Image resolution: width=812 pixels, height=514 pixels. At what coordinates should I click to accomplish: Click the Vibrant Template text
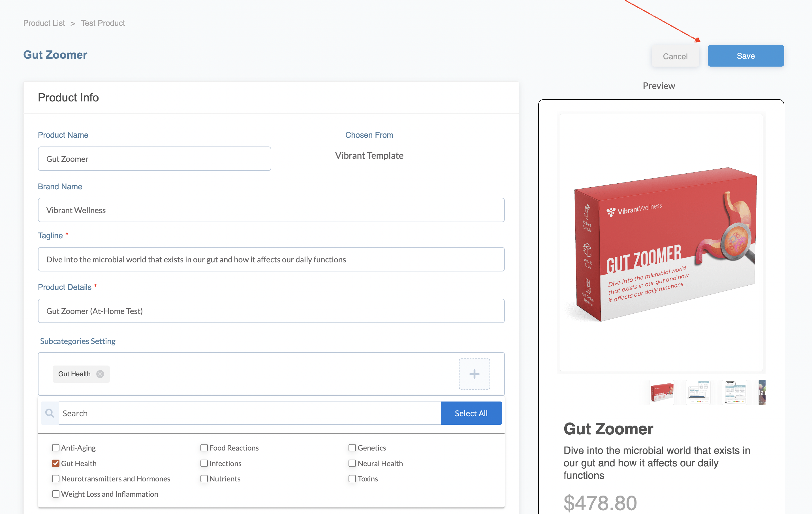369,156
